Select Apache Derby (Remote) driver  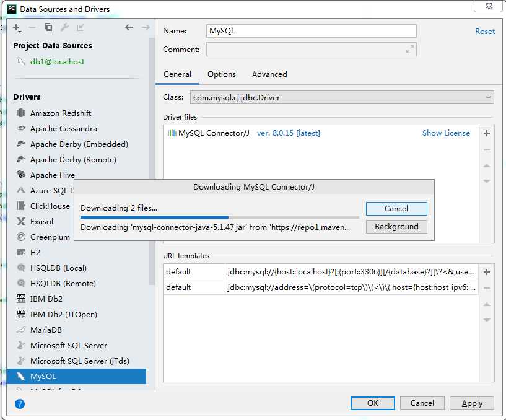(x=73, y=159)
